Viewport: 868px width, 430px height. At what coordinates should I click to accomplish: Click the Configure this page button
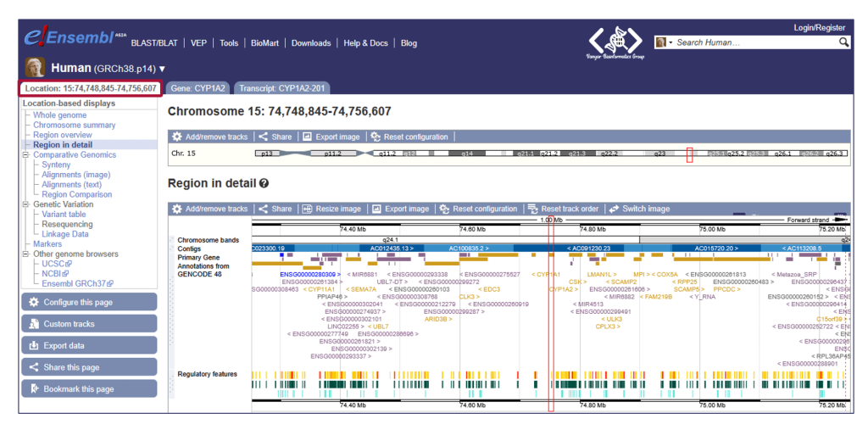click(x=89, y=302)
